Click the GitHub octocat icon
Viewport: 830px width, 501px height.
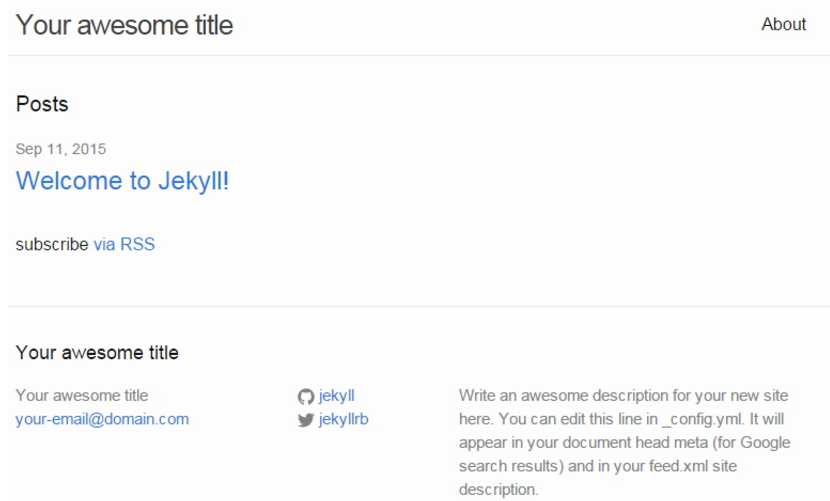click(x=306, y=397)
